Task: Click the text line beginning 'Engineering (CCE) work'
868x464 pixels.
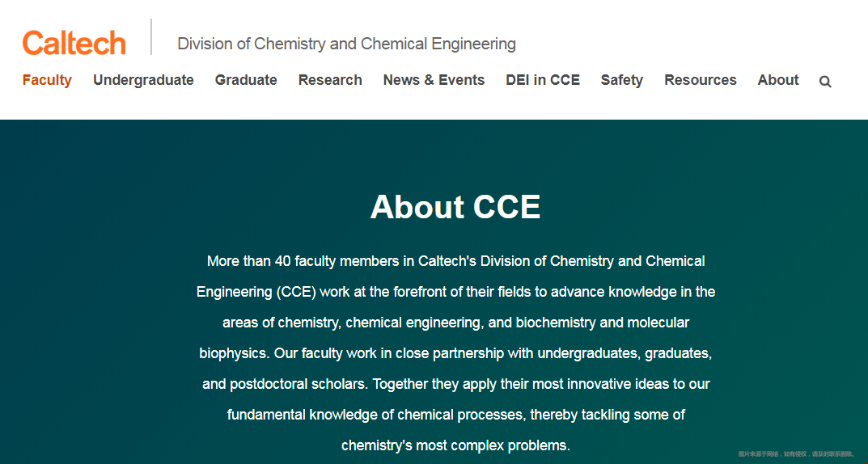Action: click(455, 292)
